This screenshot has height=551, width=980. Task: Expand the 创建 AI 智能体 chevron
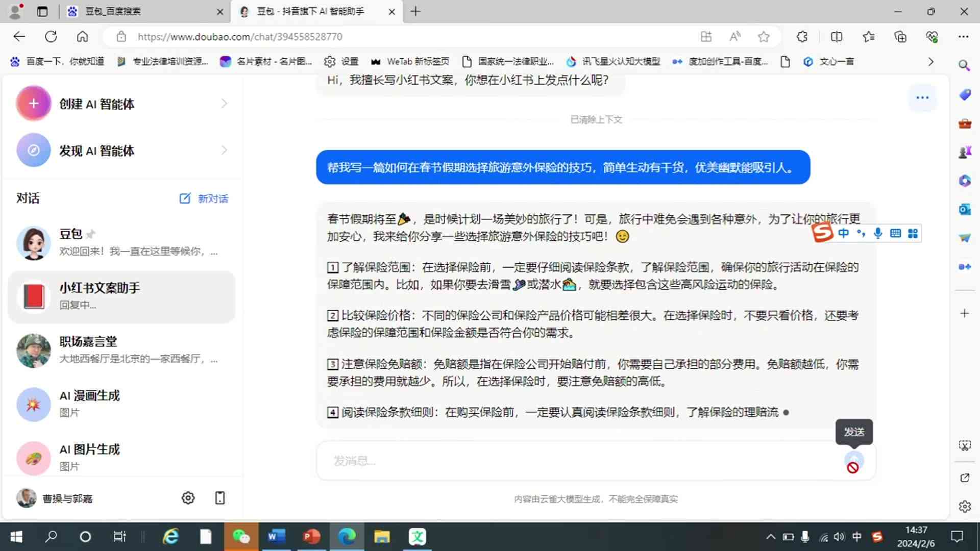224,104
